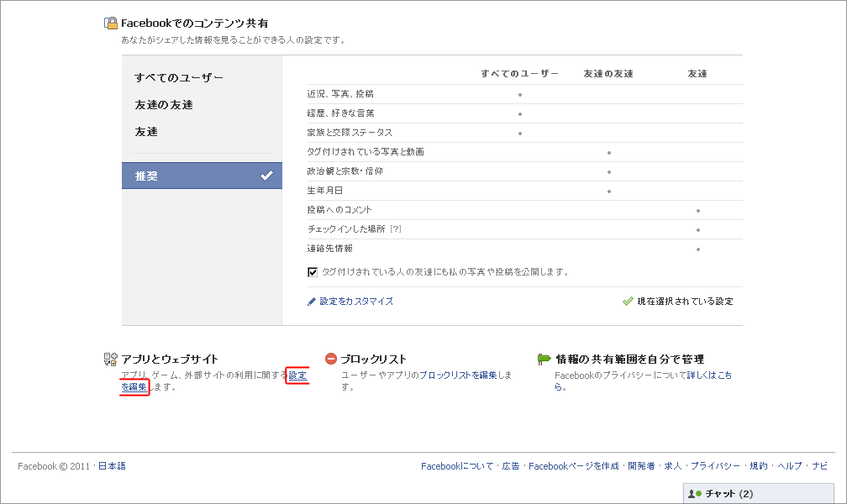
Task: Click the dot in the 近況、写真、投稿 row
Action: [x=520, y=95]
